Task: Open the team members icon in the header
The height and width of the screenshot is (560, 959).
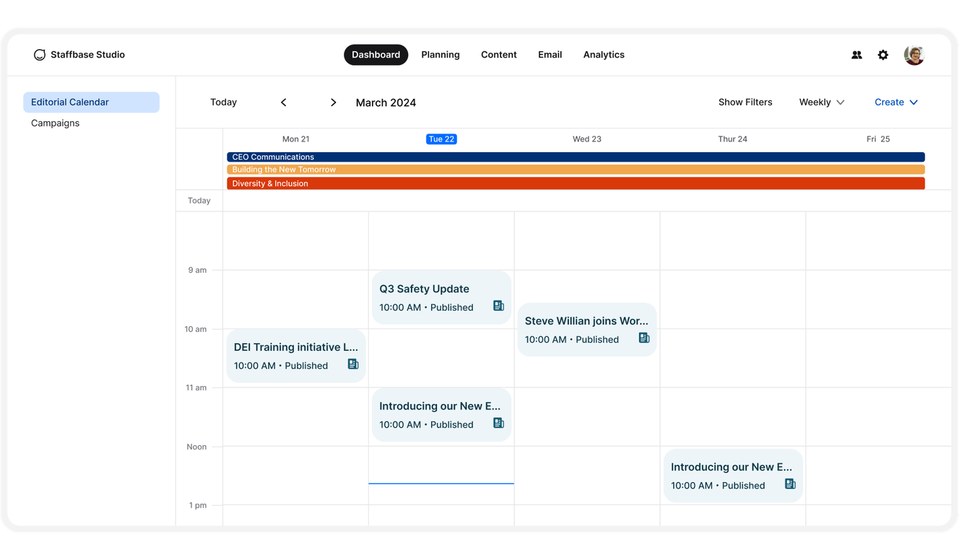Action: 856,54
